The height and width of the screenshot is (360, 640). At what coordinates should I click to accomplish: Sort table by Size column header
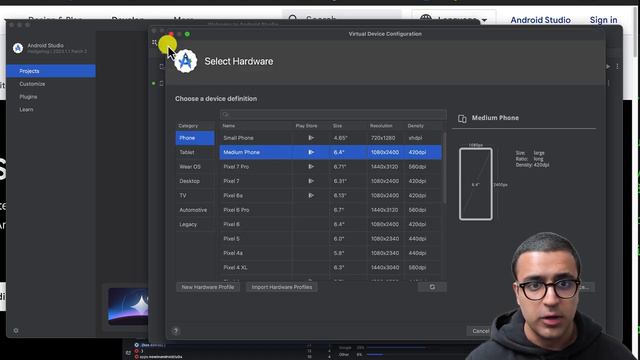337,126
